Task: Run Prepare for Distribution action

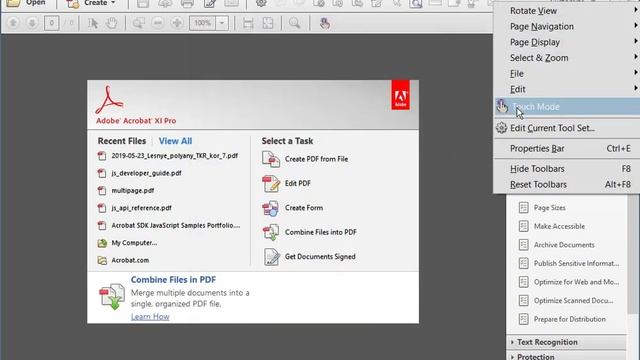Action: [569, 319]
